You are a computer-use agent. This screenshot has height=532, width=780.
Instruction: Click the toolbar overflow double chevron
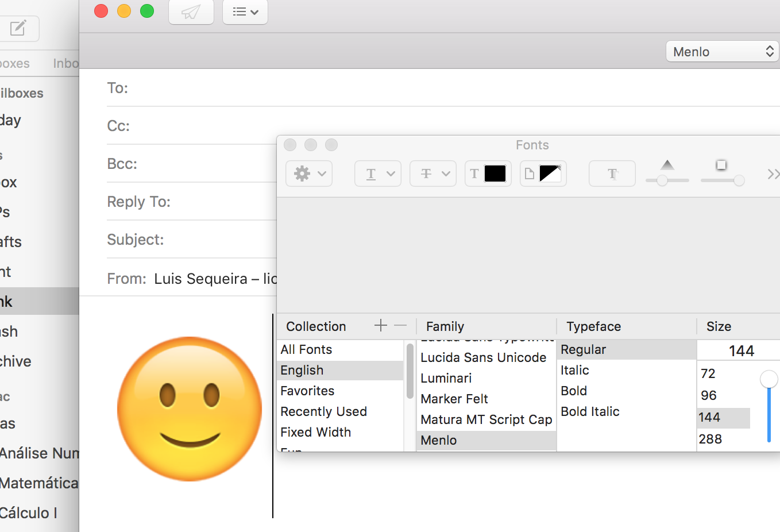click(x=773, y=174)
